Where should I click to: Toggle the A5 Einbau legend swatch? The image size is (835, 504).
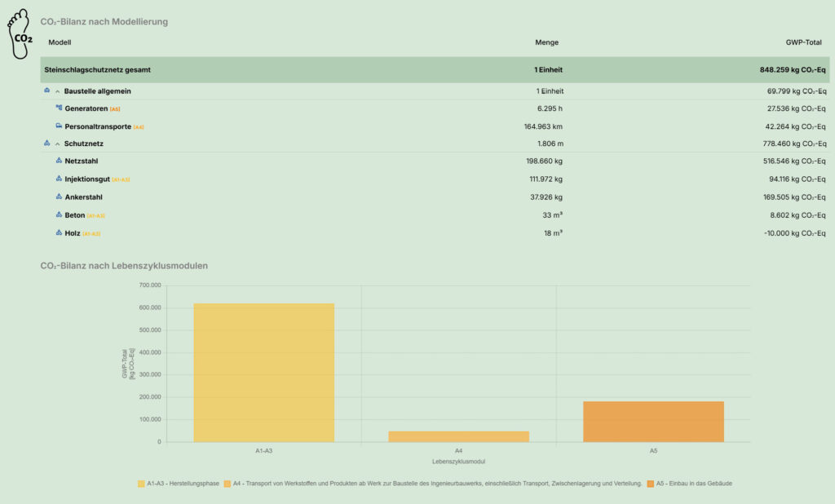pos(650,484)
